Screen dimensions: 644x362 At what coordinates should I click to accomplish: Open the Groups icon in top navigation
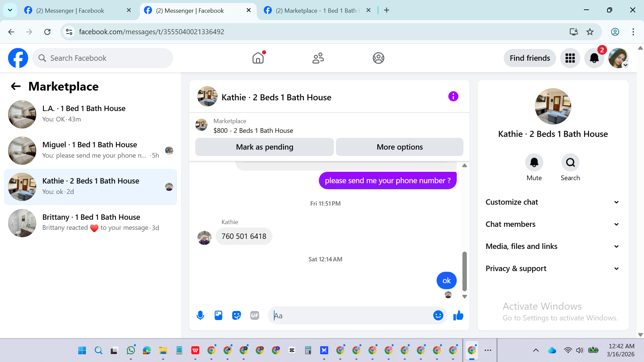pyautogui.click(x=378, y=58)
